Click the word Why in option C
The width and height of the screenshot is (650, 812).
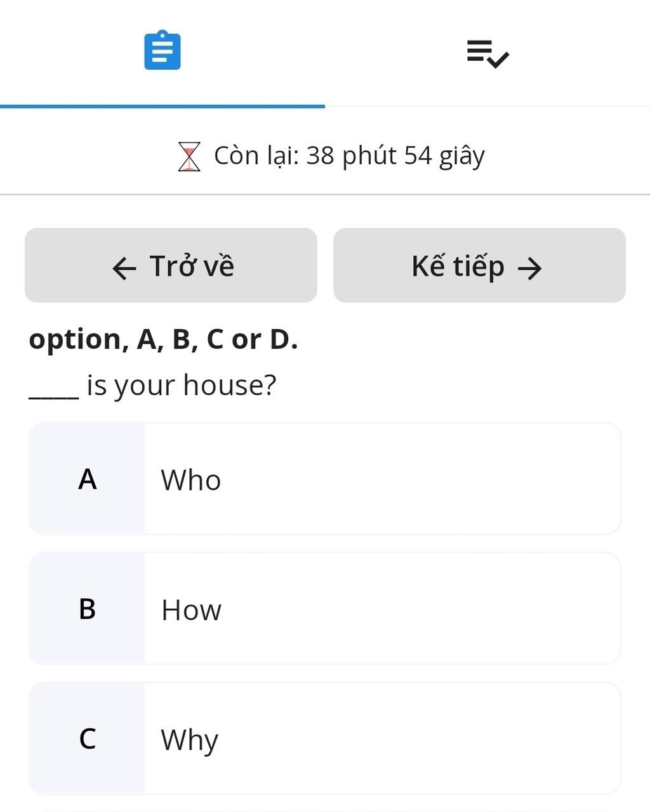[x=189, y=741]
